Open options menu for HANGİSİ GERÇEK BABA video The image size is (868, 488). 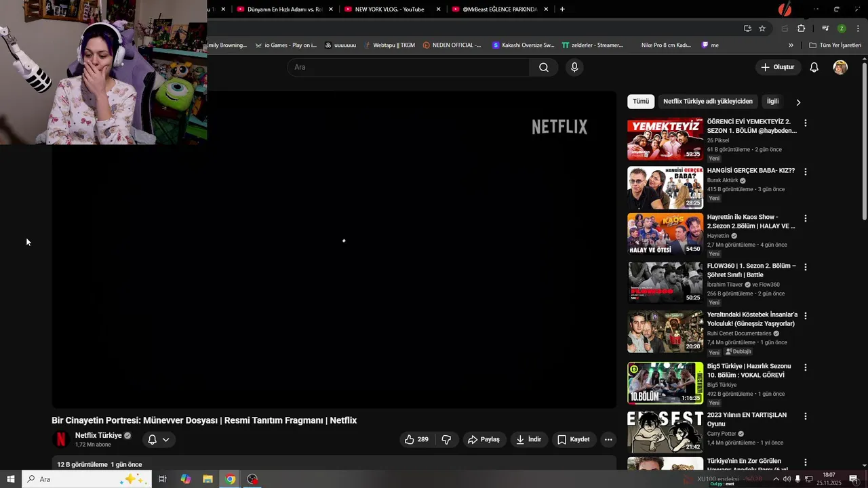(806, 172)
